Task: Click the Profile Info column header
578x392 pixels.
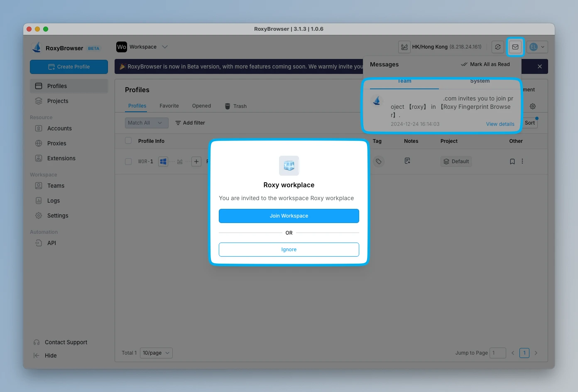Action: coord(151,141)
